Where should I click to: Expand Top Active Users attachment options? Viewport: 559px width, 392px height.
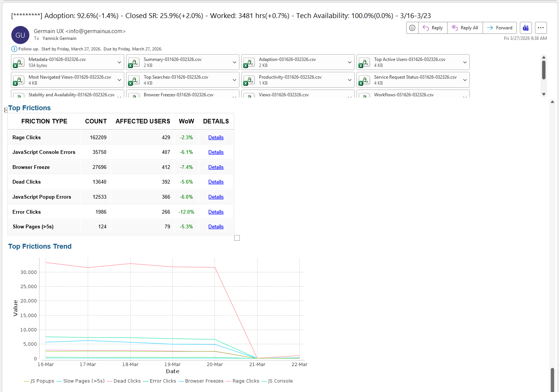point(465,62)
